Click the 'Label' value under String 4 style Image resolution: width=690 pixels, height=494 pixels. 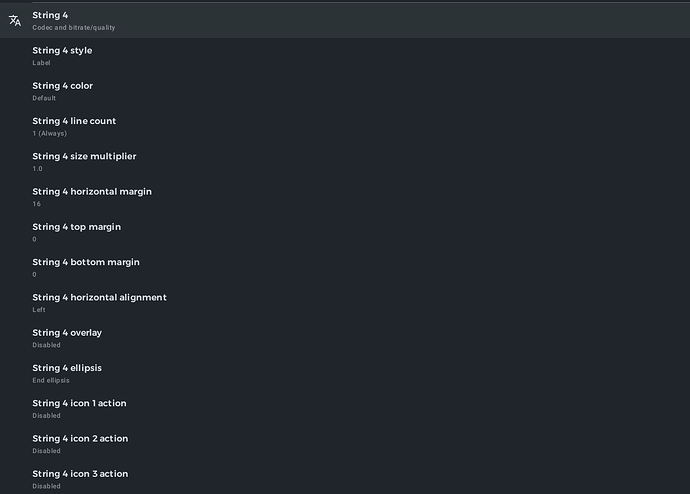(x=41, y=63)
